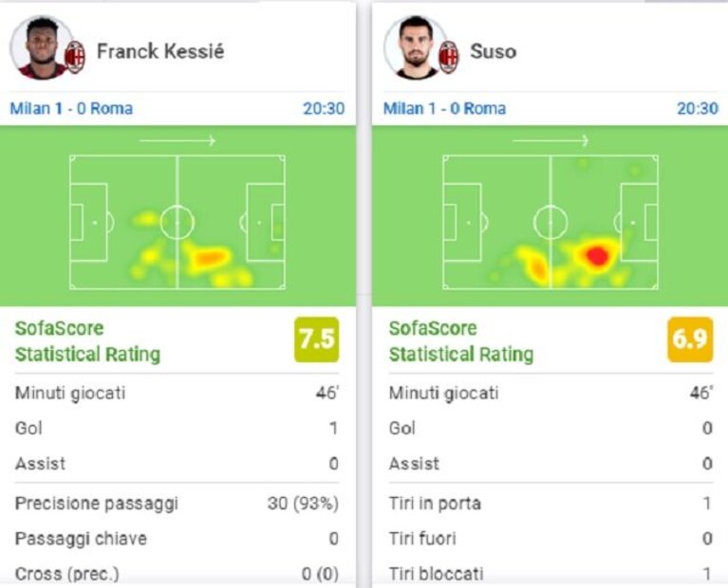Click the Milan crest beside Suso
Viewport: 728px width, 588px height.
point(449,57)
